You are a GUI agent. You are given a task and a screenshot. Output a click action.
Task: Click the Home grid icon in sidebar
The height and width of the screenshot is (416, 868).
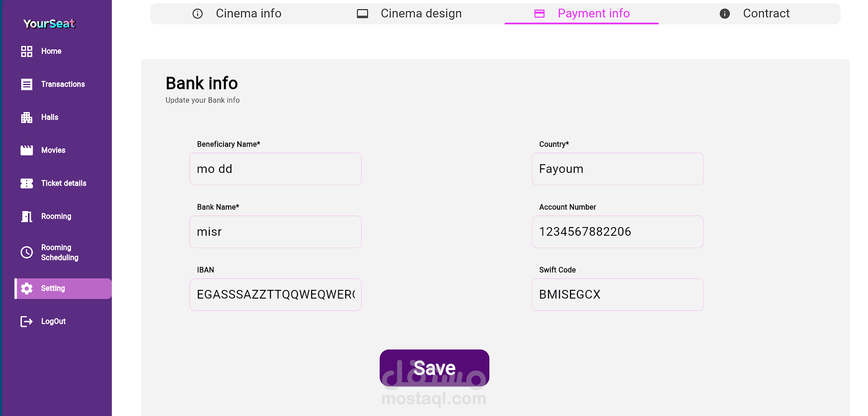tap(27, 51)
